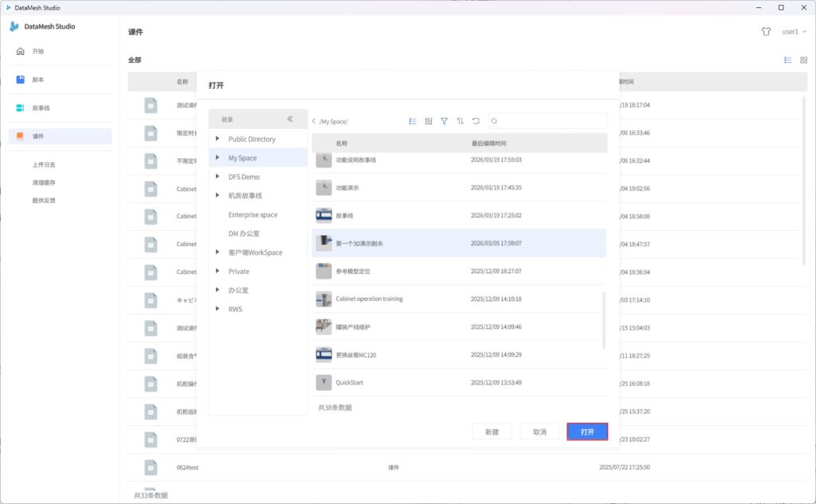Expand the DFS Demo folder arrow

(x=218, y=177)
